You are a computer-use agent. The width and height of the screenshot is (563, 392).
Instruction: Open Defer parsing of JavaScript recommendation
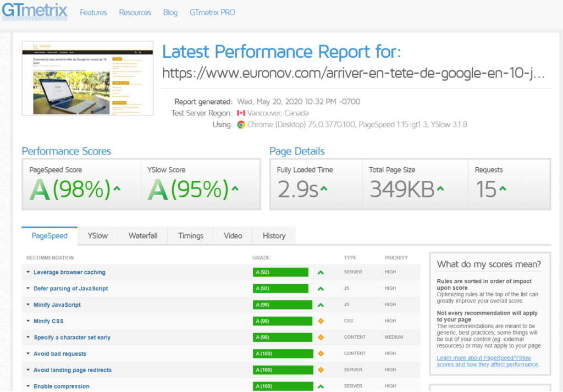click(x=71, y=288)
